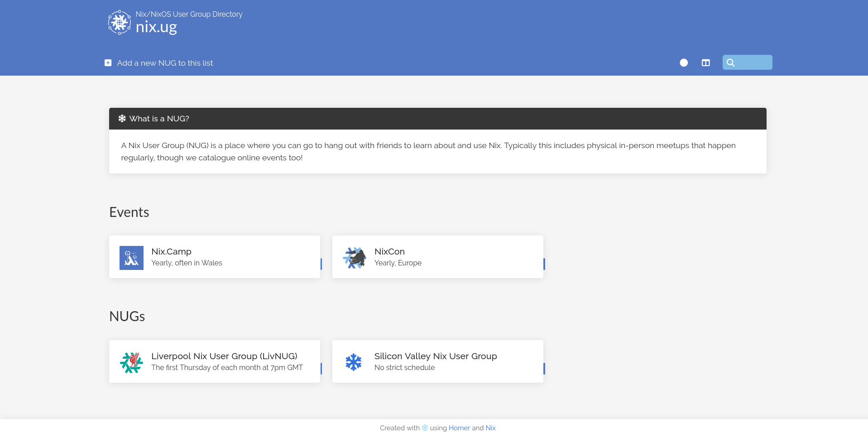Open Silicon Valley Nix User Group title
Viewport: 868px width, 433px height.
(436, 356)
